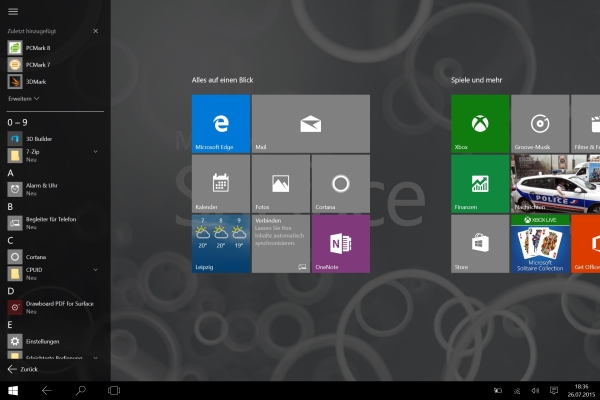
Task: Dismiss the Zuletzt hinzugefügt list
Action: 96,31
